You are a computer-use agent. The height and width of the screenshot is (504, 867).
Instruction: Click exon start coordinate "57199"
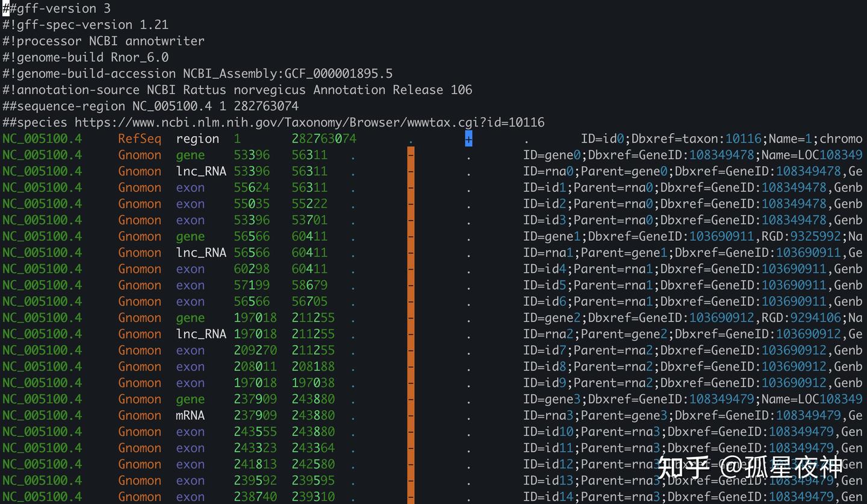(x=252, y=285)
